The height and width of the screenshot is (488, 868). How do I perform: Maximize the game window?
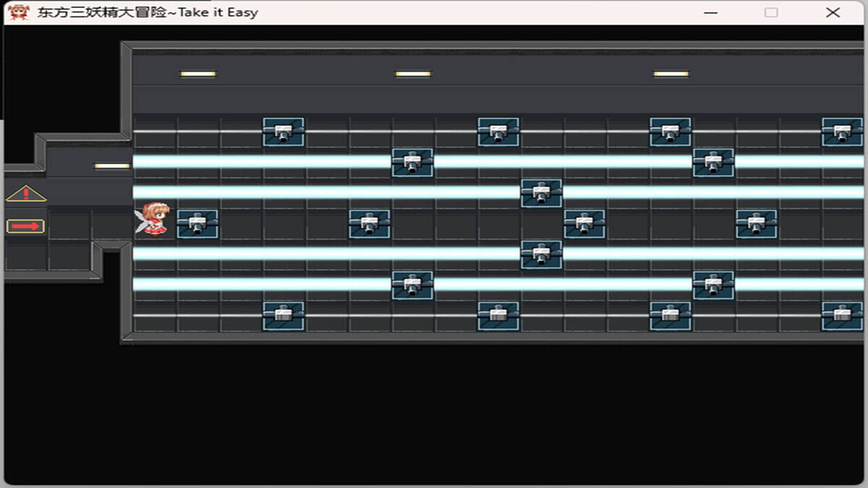(772, 12)
